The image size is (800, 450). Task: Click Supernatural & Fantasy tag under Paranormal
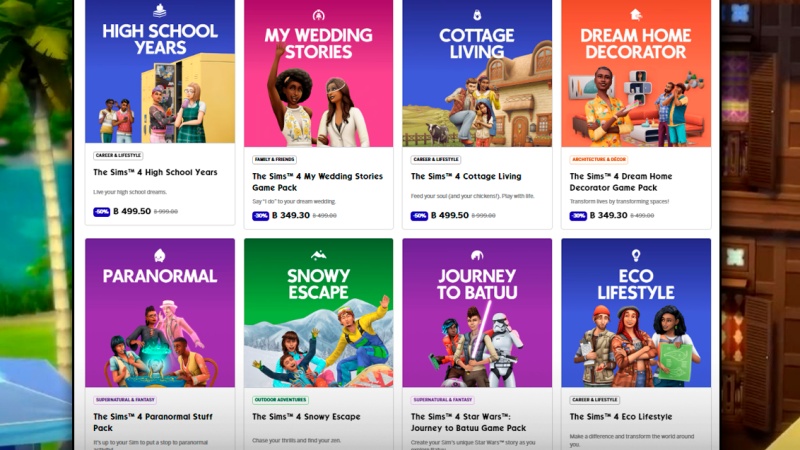click(x=126, y=400)
